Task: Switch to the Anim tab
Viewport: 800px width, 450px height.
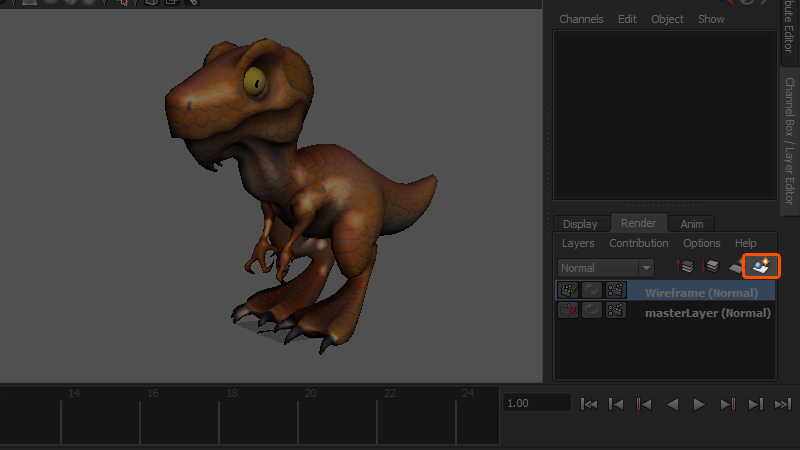Action: (691, 224)
